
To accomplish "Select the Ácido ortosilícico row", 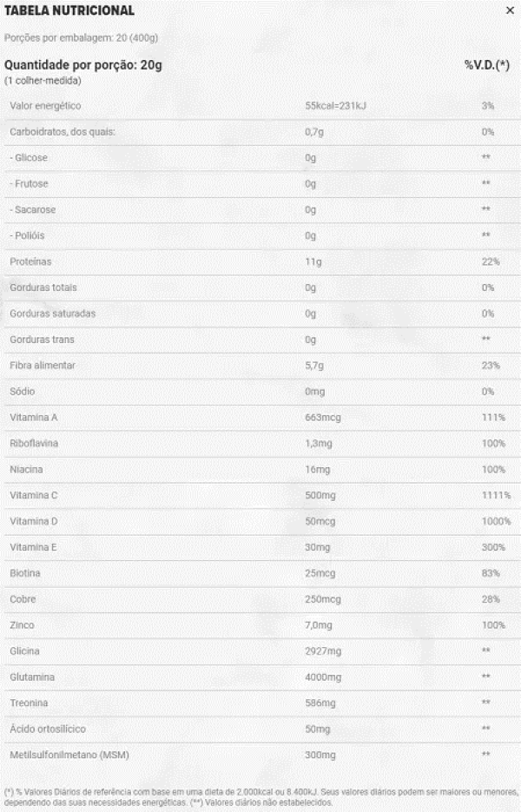I will pyautogui.click(x=262, y=729).
